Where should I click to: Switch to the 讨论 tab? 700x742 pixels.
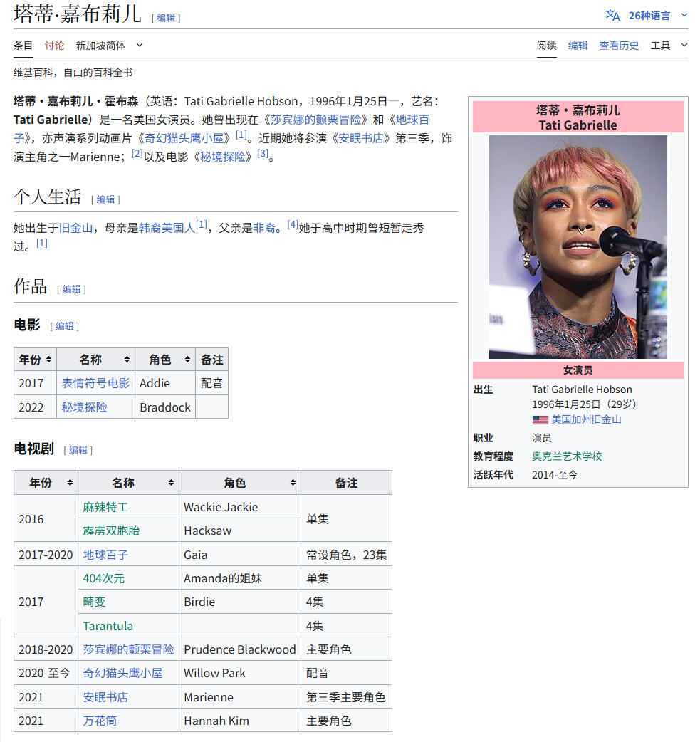[54, 46]
